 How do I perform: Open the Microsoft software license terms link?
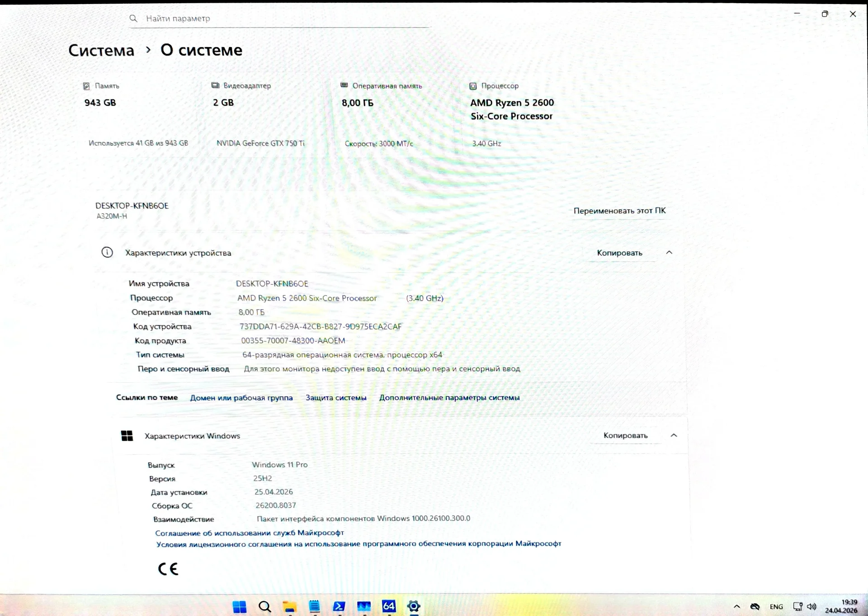tap(359, 544)
